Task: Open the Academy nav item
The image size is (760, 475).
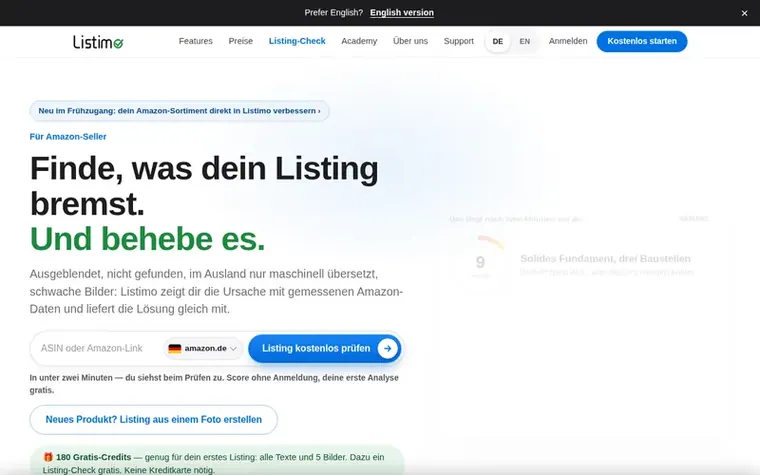Action: coord(359,41)
